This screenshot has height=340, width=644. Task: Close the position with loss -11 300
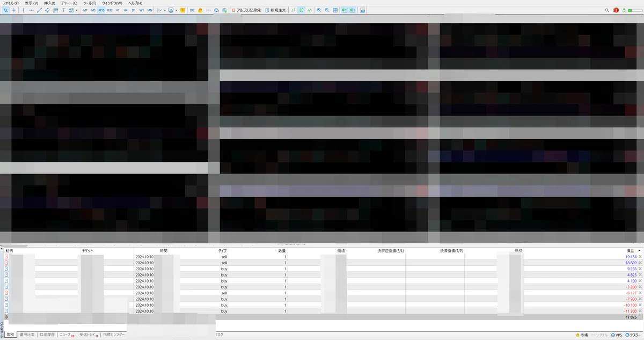click(640, 311)
